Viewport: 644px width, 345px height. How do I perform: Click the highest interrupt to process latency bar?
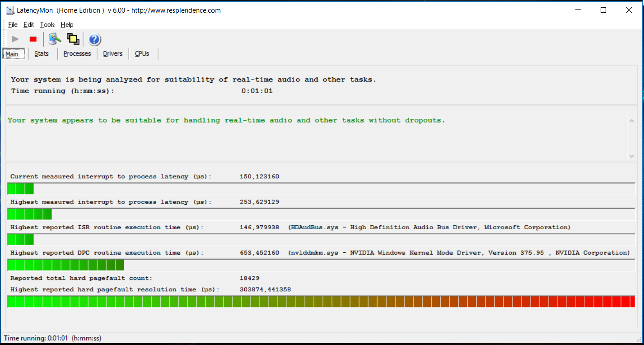click(321, 214)
